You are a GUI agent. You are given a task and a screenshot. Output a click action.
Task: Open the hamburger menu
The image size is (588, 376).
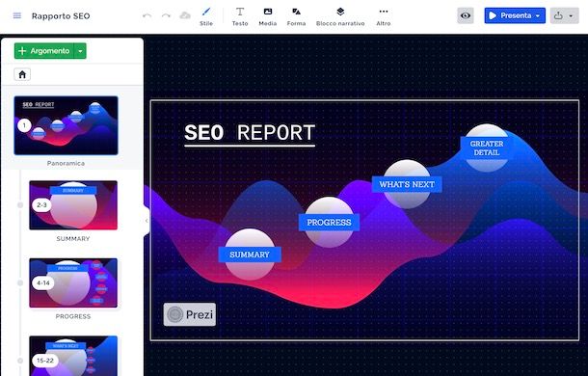(x=17, y=15)
